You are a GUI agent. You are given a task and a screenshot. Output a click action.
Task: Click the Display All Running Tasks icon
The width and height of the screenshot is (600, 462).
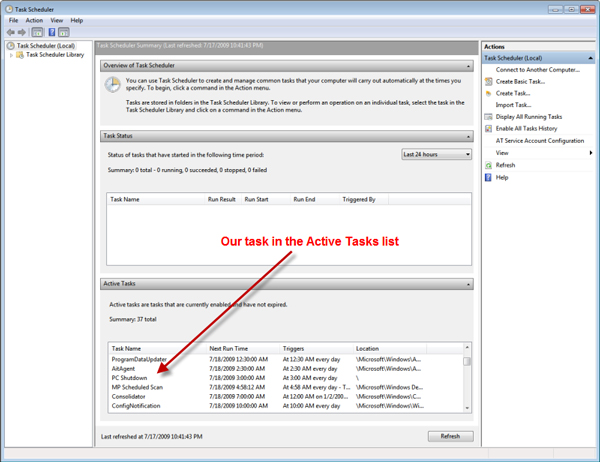[488, 117]
